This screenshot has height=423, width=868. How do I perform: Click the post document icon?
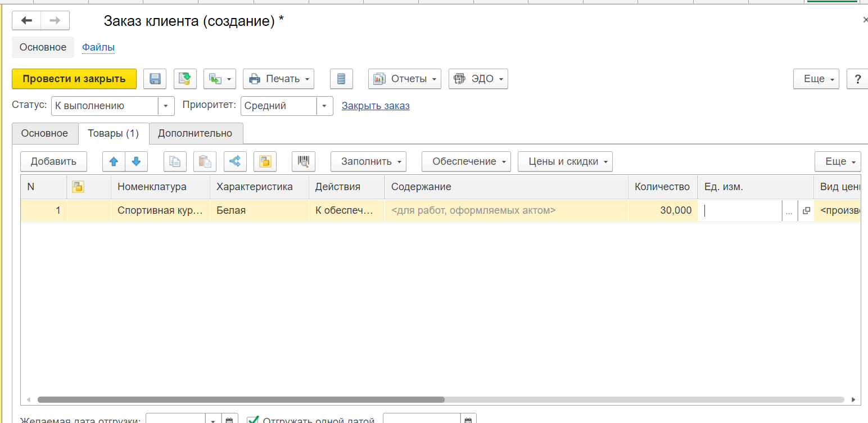coord(184,79)
